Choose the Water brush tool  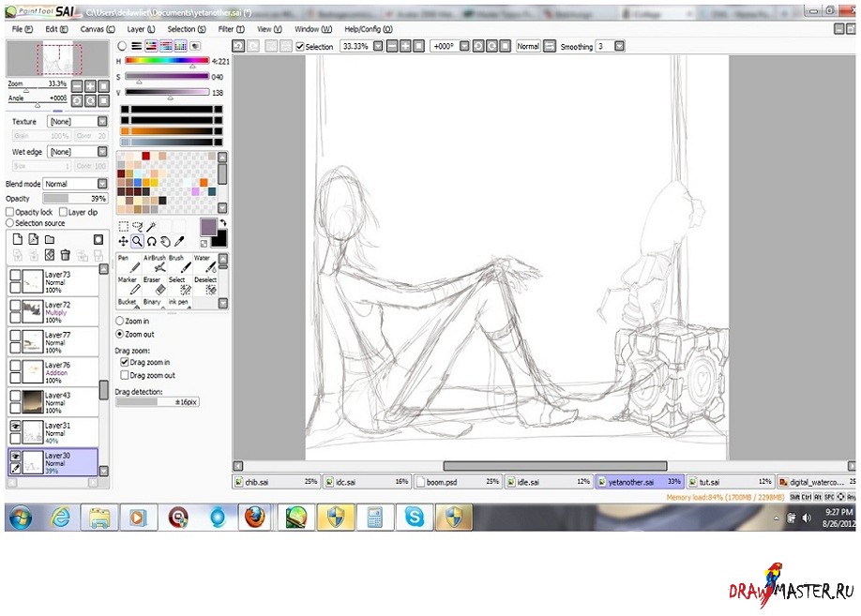[204, 263]
